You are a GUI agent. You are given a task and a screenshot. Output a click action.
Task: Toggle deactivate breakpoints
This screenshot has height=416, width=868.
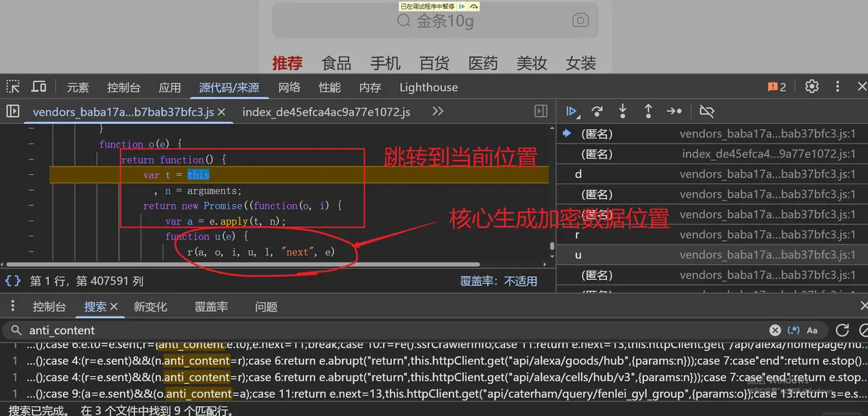[707, 111]
